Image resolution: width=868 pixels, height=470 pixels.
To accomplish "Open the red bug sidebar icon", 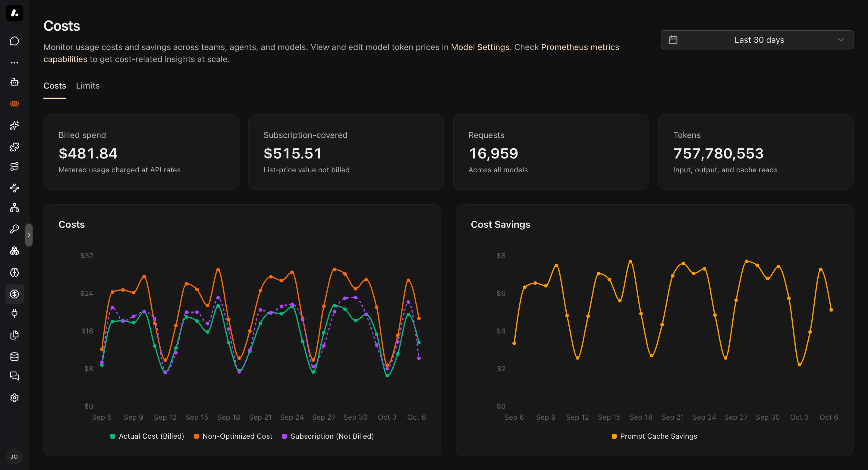I will pos(14,104).
